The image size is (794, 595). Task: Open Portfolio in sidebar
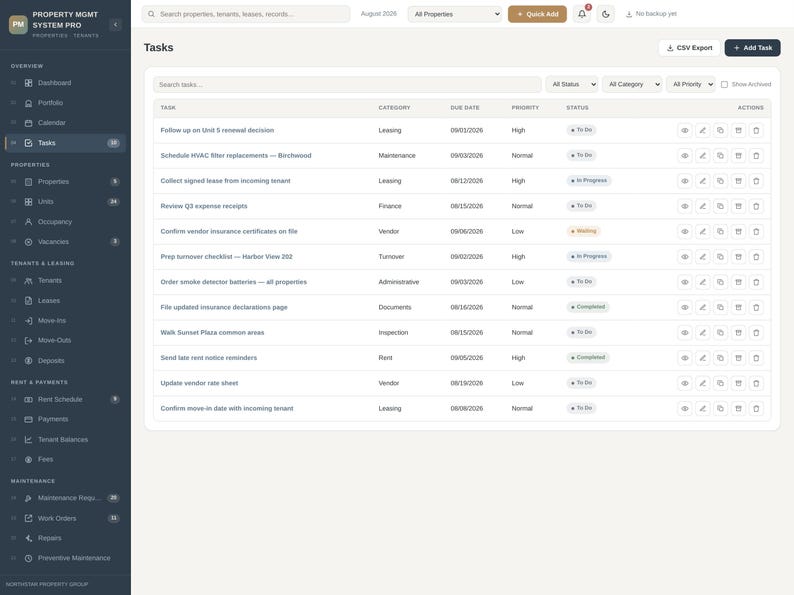click(65, 103)
